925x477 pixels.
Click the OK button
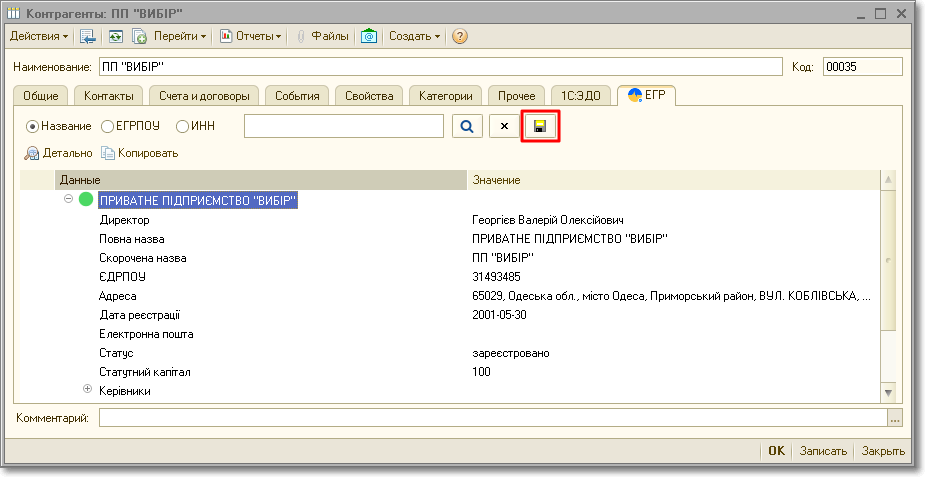click(x=776, y=451)
